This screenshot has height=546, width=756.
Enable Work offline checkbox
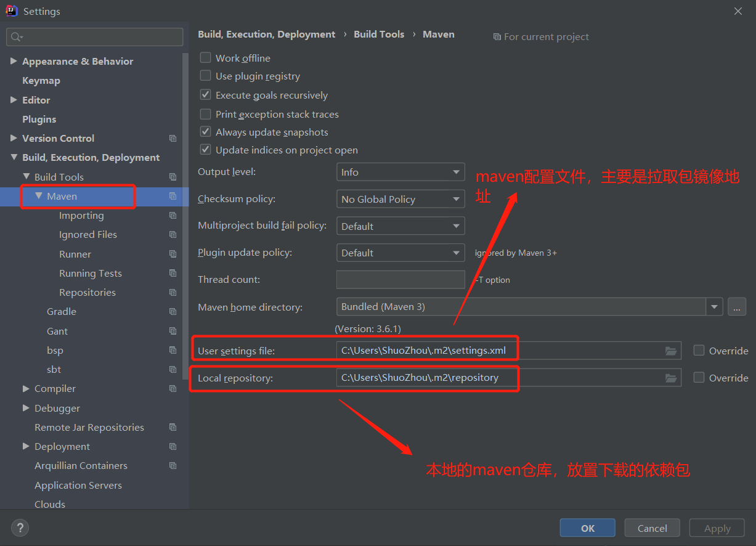pyautogui.click(x=205, y=58)
